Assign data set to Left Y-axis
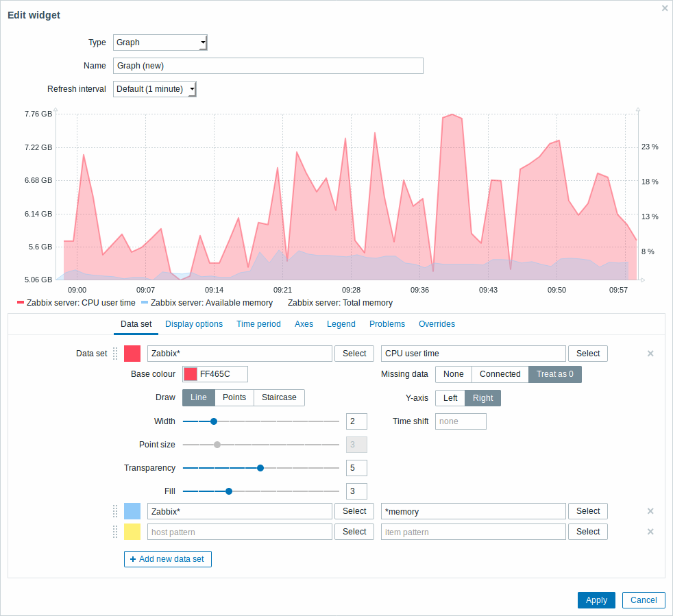The image size is (673, 616). click(450, 398)
